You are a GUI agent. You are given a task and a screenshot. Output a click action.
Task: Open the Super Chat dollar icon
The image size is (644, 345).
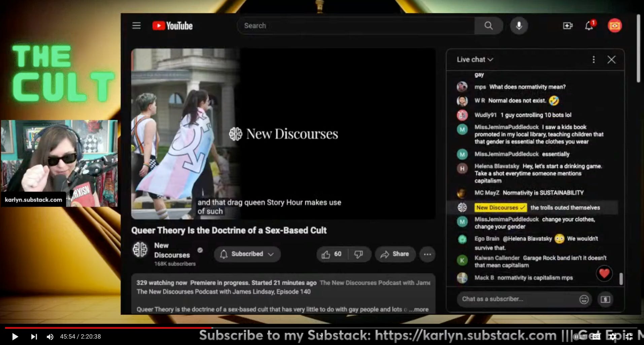pos(605,299)
